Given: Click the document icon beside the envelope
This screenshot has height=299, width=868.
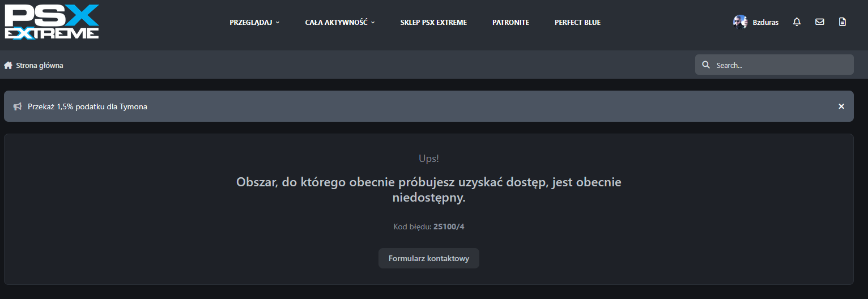Looking at the screenshot, I should tap(842, 22).
